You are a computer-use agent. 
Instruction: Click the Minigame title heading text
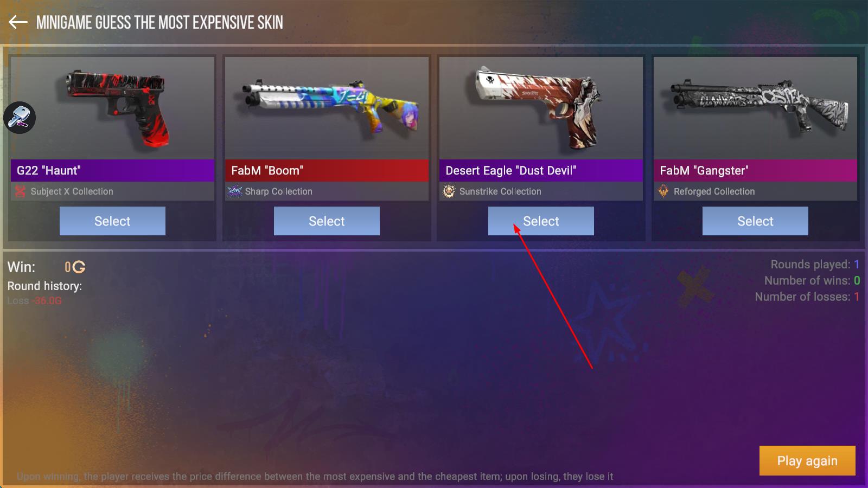[x=159, y=22]
